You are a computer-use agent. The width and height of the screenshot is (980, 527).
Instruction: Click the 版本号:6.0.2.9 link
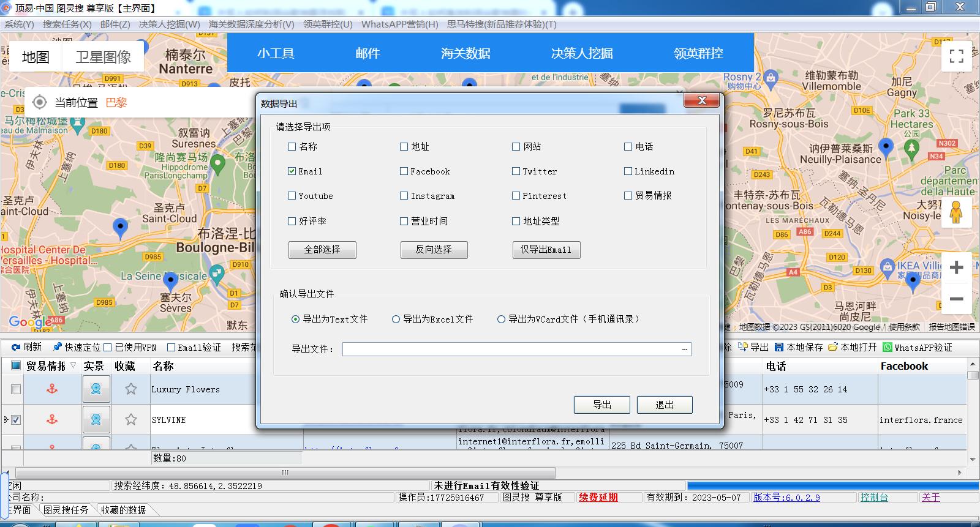click(x=786, y=498)
